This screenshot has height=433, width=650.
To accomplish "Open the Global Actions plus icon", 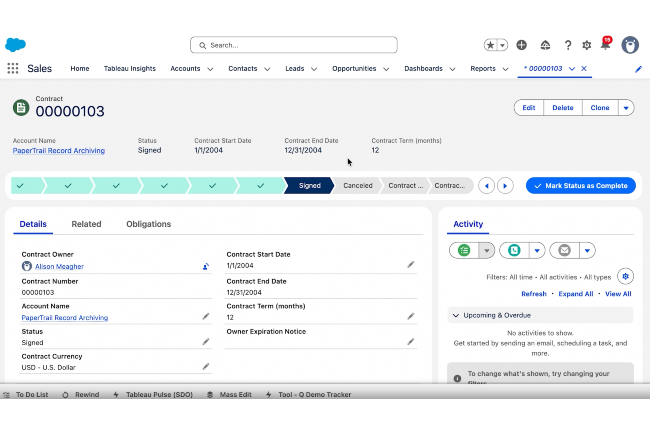I will click(521, 45).
